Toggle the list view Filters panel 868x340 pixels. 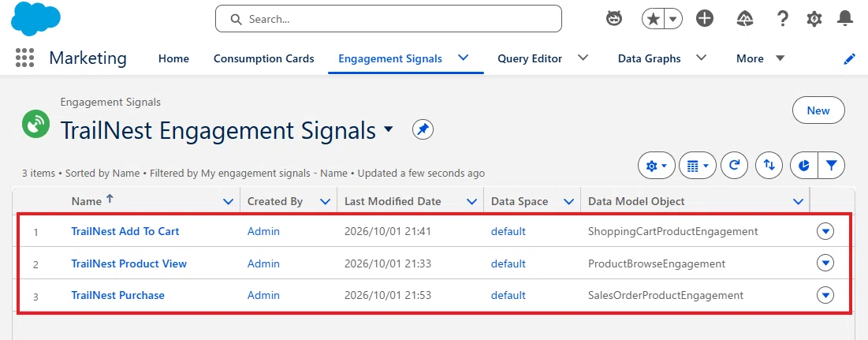(x=832, y=165)
